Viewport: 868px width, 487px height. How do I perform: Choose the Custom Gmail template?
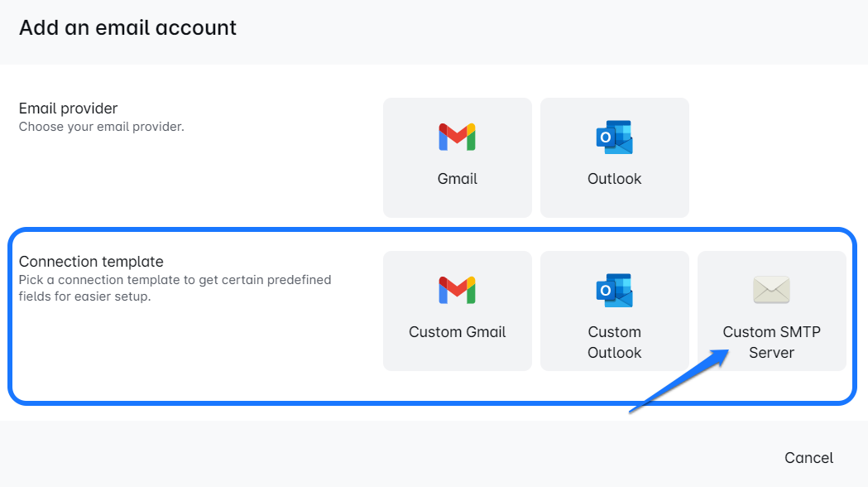click(457, 311)
